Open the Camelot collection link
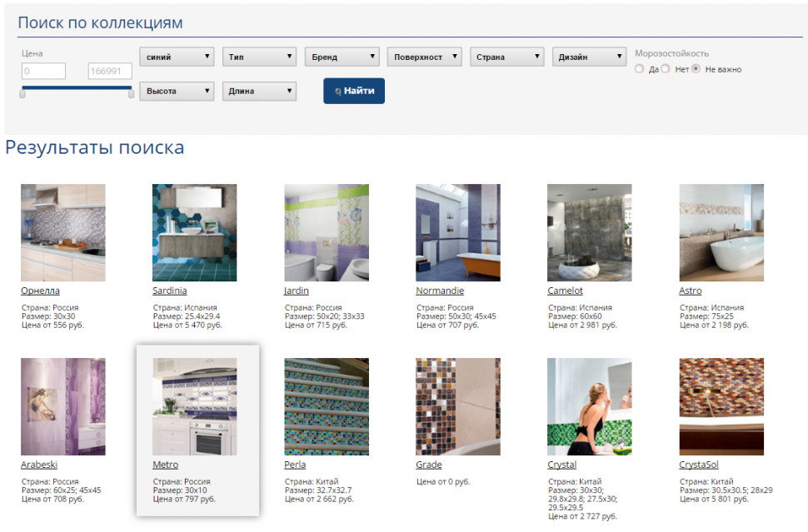 coord(565,291)
